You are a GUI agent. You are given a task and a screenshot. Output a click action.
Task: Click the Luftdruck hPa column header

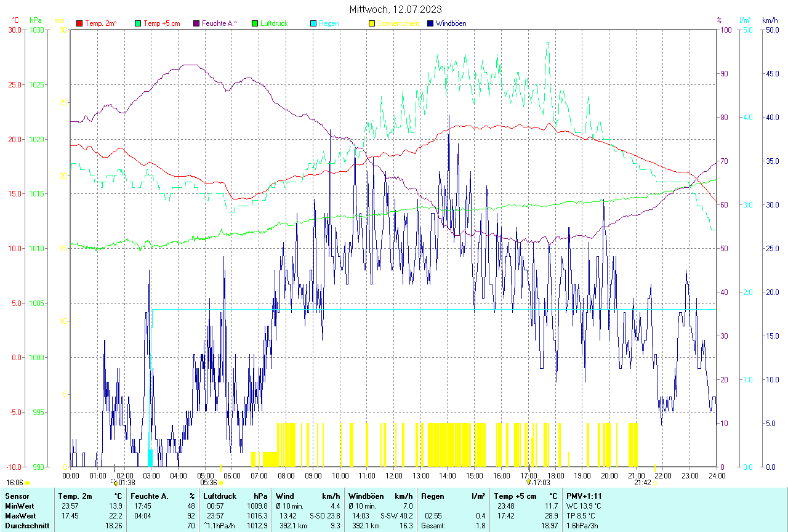(235, 496)
